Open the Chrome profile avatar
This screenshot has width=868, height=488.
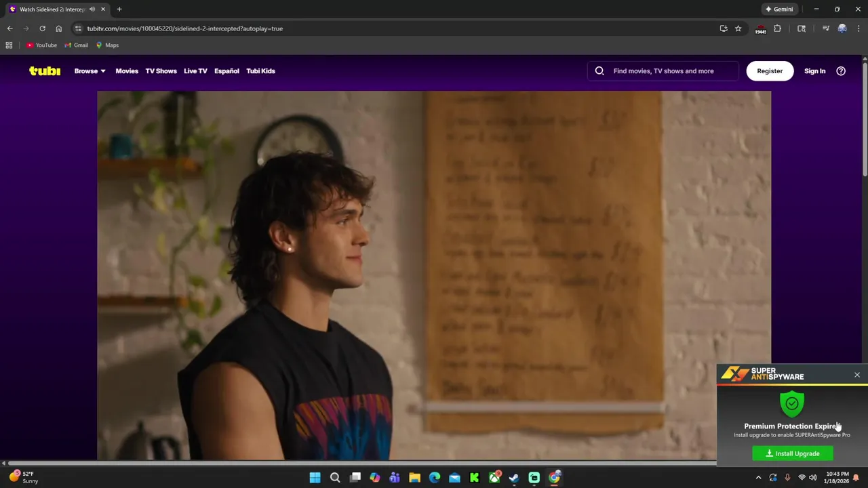point(842,28)
